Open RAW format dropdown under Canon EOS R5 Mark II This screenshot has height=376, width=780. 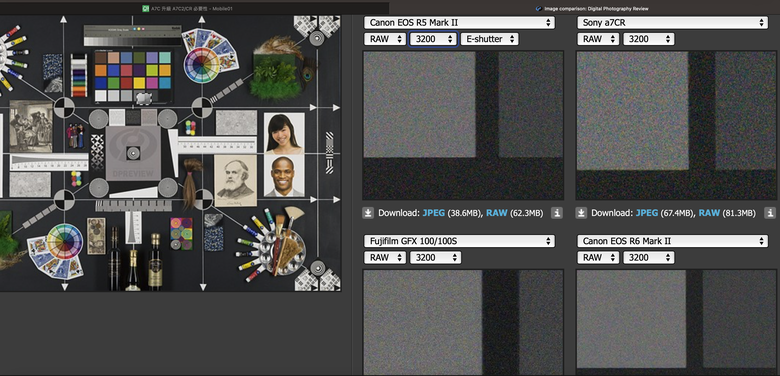(x=385, y=39)
